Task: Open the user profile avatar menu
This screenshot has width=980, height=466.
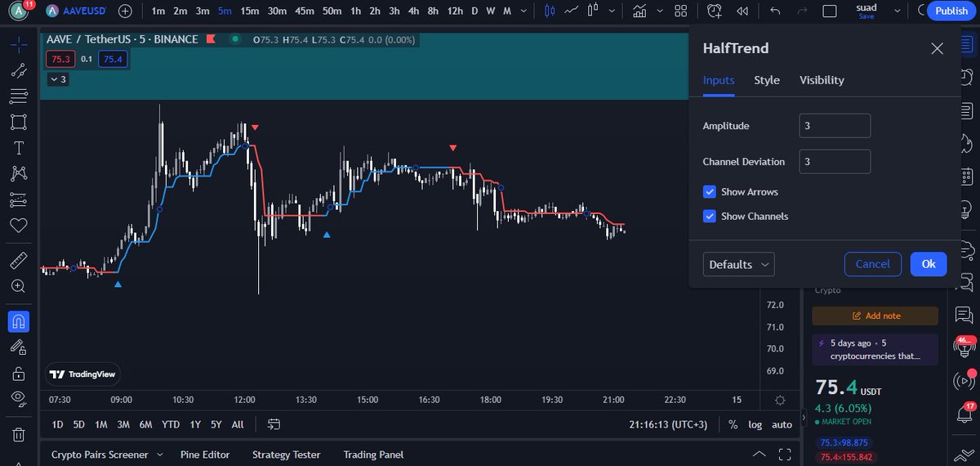Action: (19, 11)
